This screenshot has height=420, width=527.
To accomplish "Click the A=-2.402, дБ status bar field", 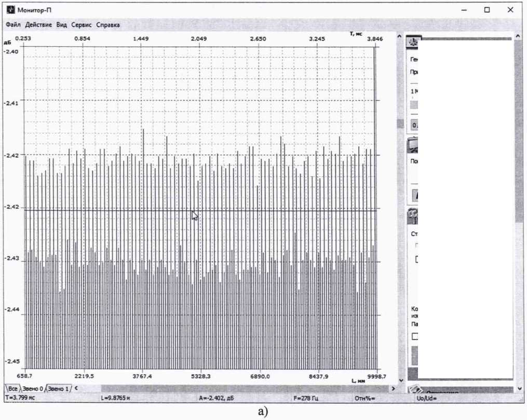I will pyautogui.click(x=246, y=398).
